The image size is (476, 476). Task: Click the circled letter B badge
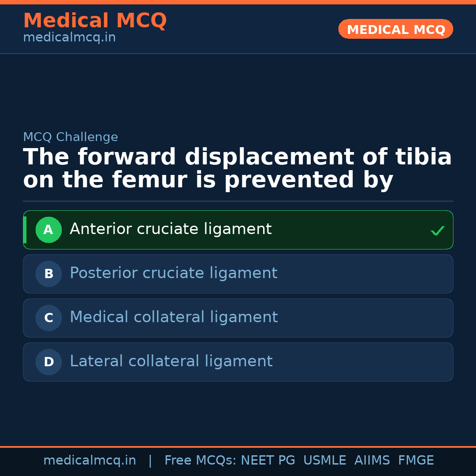(x=48, y=274)
